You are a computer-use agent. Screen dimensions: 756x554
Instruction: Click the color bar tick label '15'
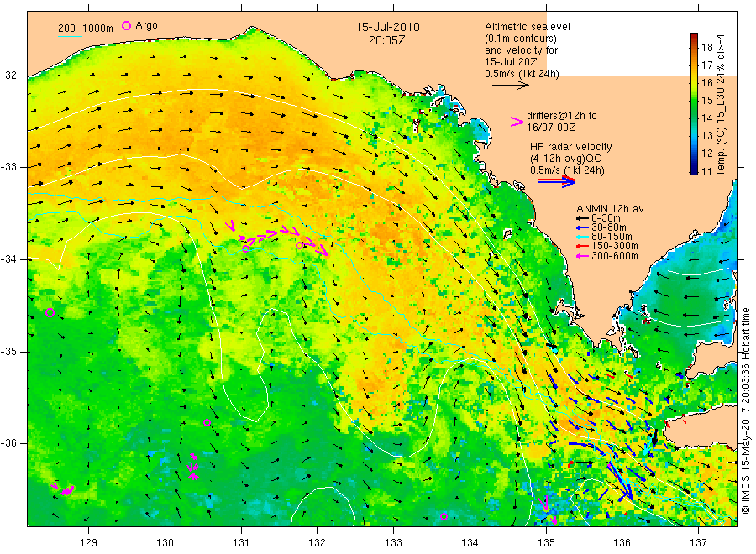[x=706, y=100]
